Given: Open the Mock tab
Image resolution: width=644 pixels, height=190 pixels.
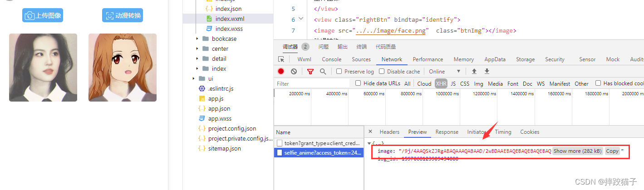Looking at the screenshot, I should tap(613, 59).
